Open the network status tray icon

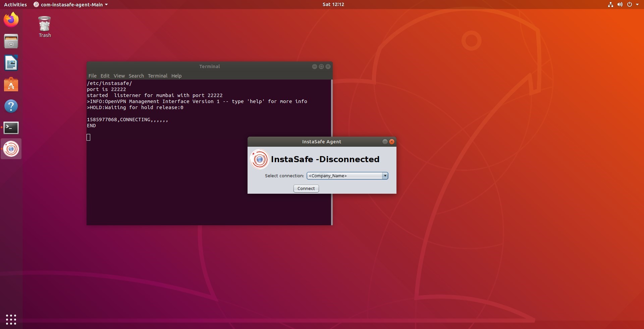tap(610, 4)
